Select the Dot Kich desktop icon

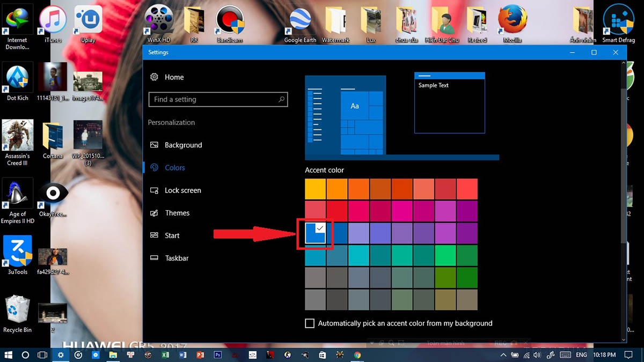17,82
